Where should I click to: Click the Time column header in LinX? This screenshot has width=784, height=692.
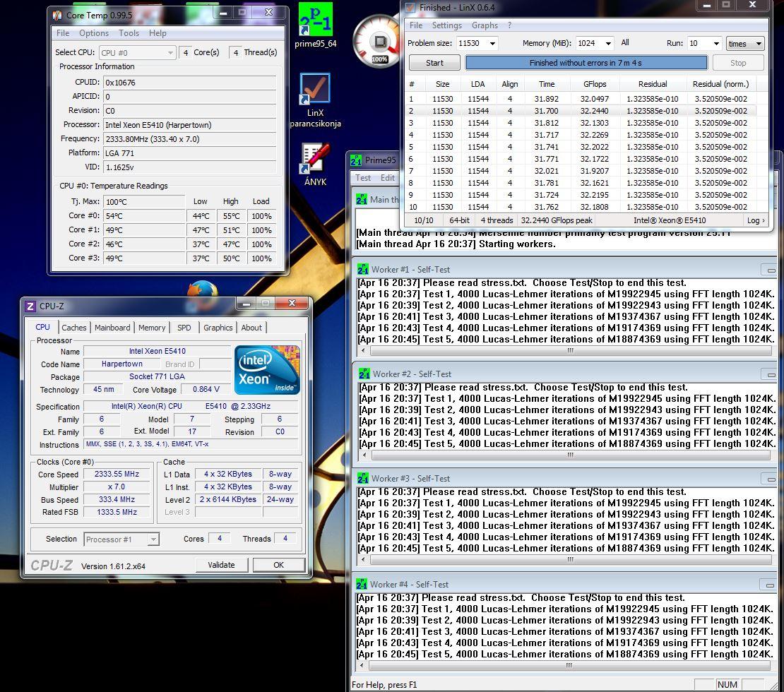(x=547, y=84)
